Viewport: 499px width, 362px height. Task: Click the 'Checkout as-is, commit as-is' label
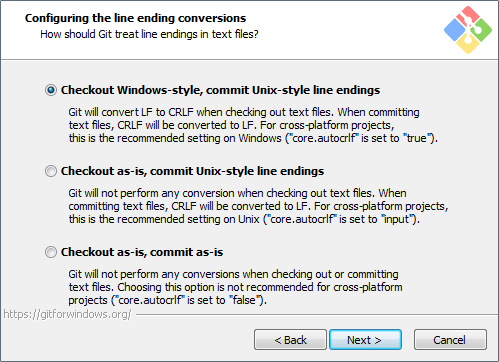click(142, 252)
